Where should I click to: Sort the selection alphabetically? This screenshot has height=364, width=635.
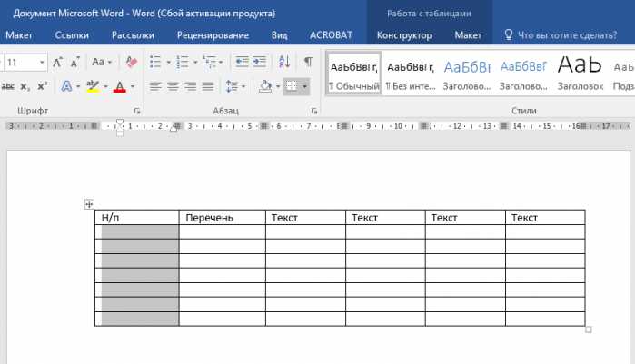coord(284,62)
